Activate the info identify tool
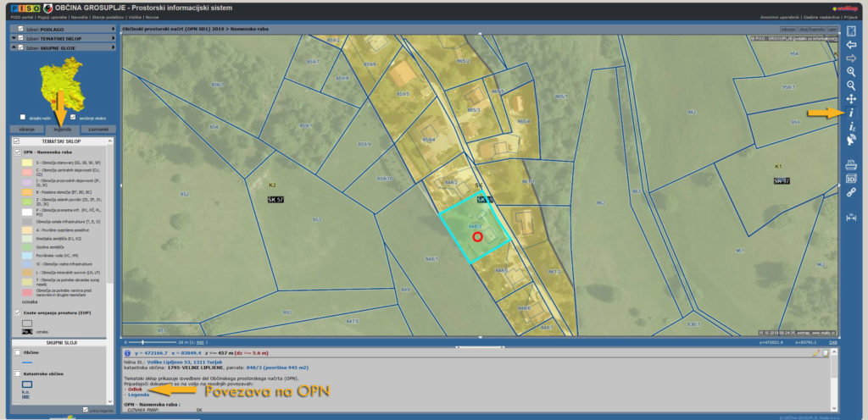Image resolution: width=868 pixels, height=420 pixels. point(851,113)
